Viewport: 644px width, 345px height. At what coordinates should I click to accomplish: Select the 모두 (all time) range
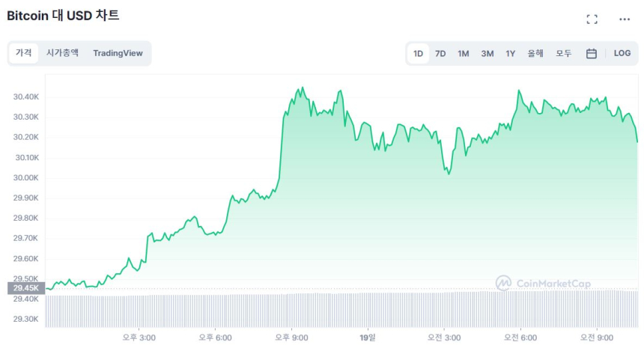(x=563, y=53)
